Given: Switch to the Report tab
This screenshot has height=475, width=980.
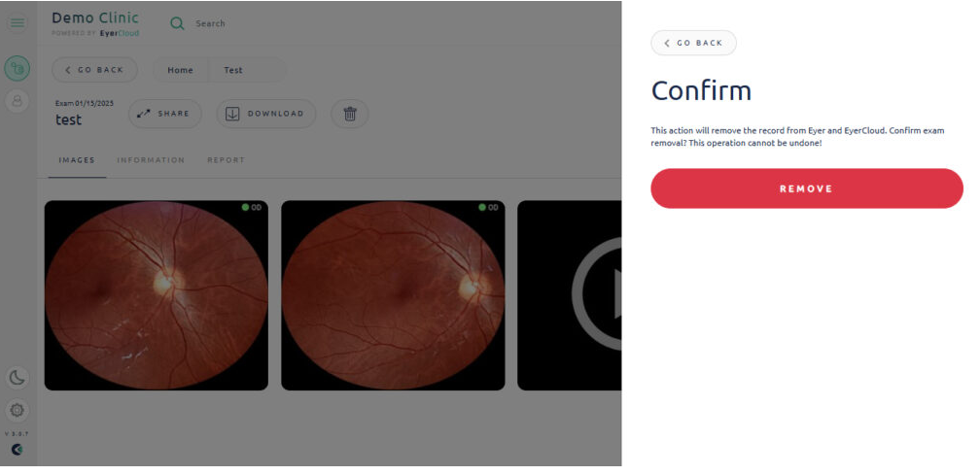Looking at the screenshot, I should pyautogui.click(x=227, y=160).
